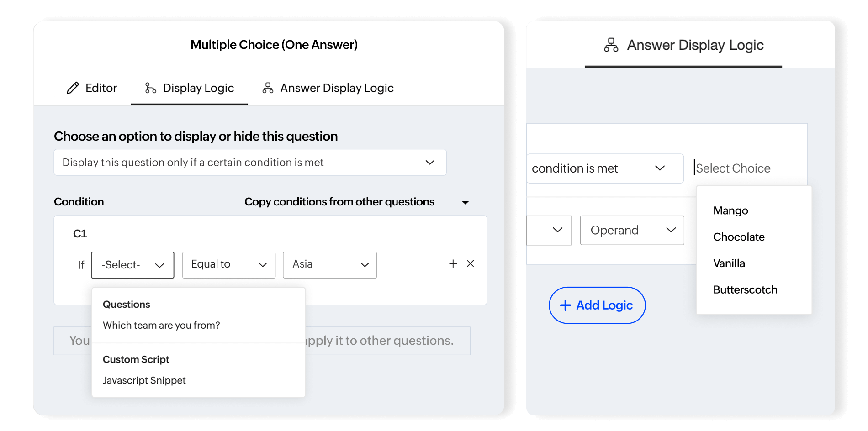Switch to the Answer Display Logic tab

(x=328, y=88)
